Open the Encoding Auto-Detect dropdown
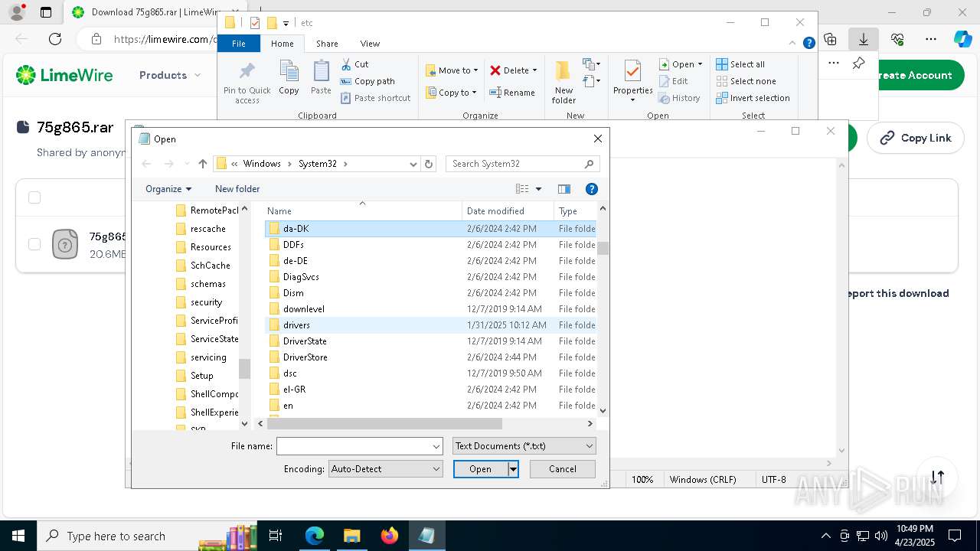The height and width of the screenshot is (551, 980). (x=385, y=469)
